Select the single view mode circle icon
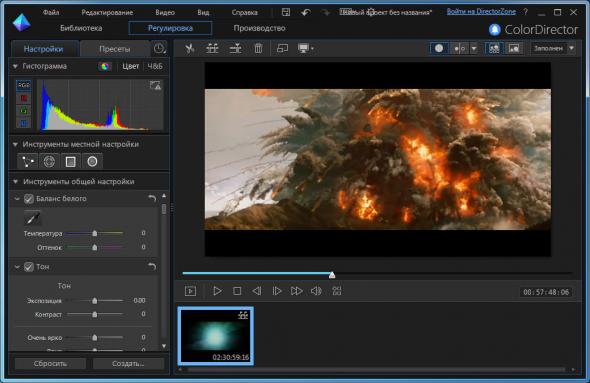Viewport: 590px width, 383px height. pos(439,48)
